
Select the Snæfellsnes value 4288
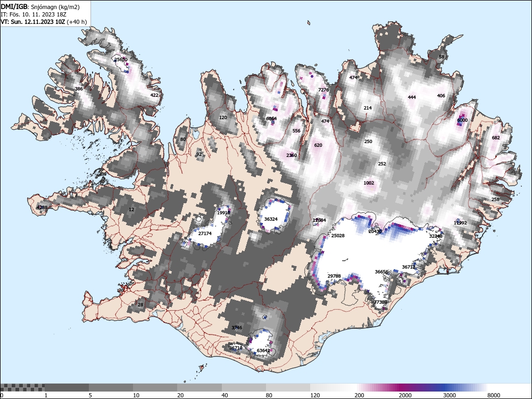[42, 207]
